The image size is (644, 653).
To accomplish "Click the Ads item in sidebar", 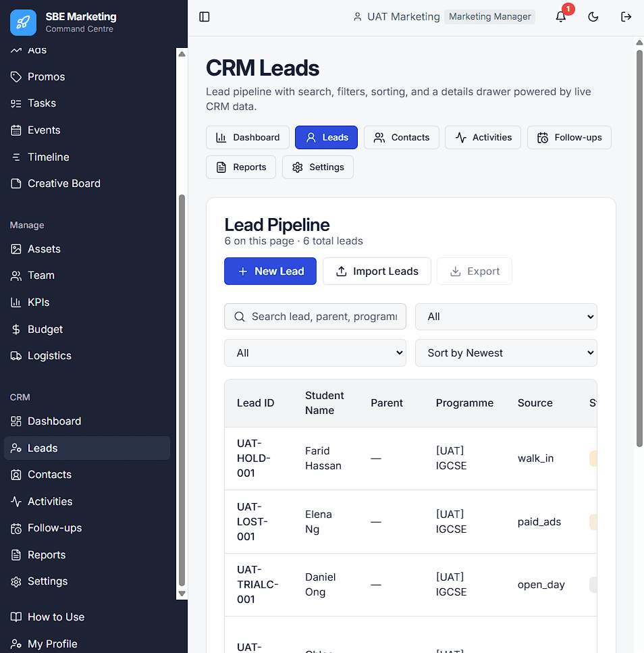I will [86, 51].
